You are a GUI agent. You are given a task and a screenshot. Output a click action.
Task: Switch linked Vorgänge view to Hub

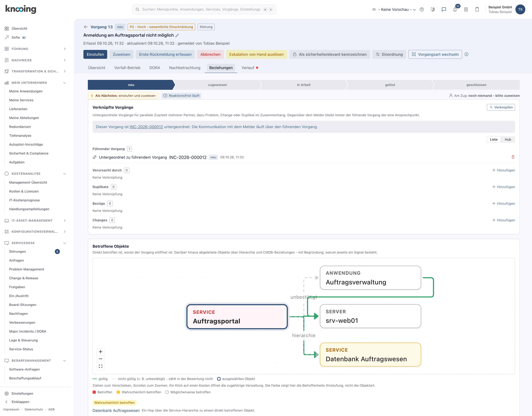(508, 139)
